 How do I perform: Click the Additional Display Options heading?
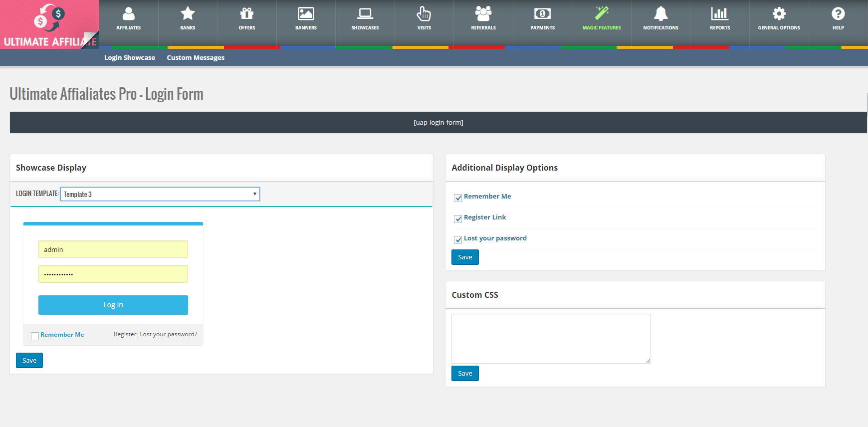(505, 168)
